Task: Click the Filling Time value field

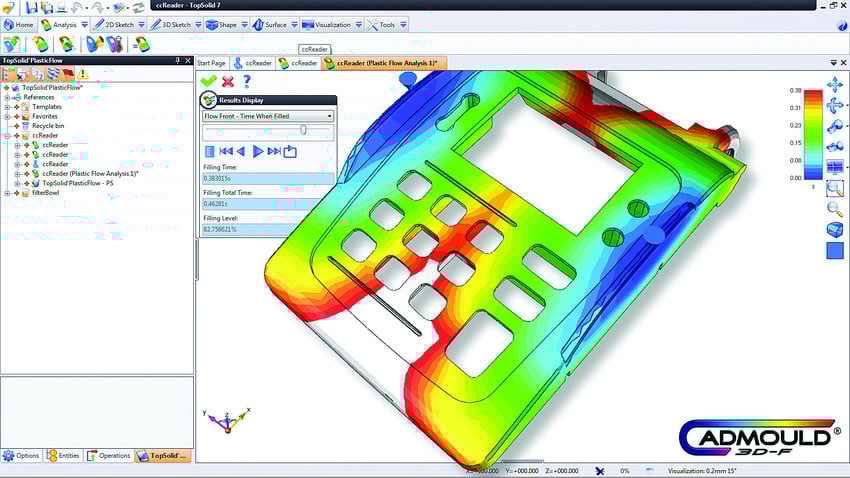Action: (268, 178)
